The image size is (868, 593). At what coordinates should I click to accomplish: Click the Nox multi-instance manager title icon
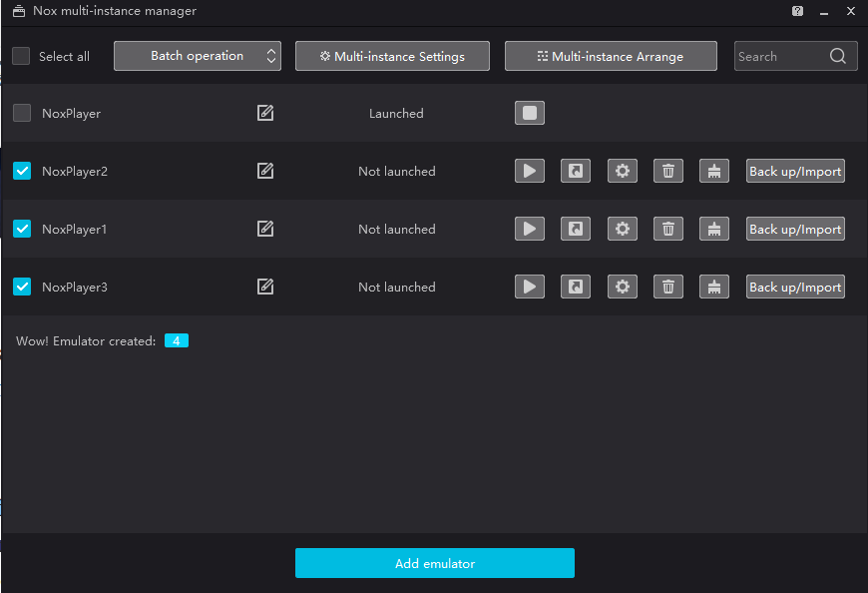[x=19, y=11]
